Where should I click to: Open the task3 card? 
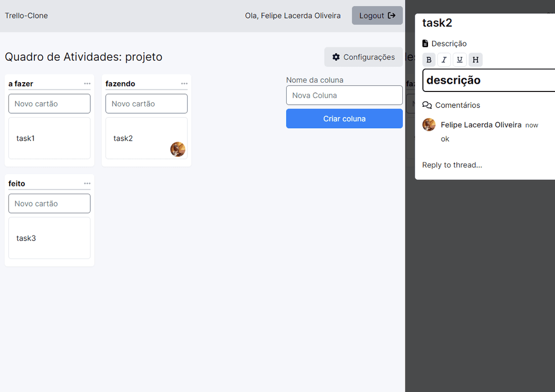(x=49, y=238)
